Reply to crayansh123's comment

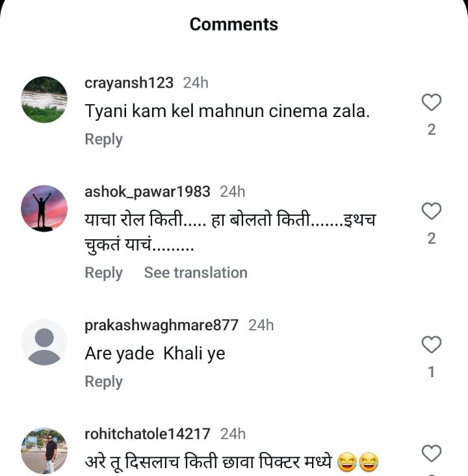pos(103,139)
